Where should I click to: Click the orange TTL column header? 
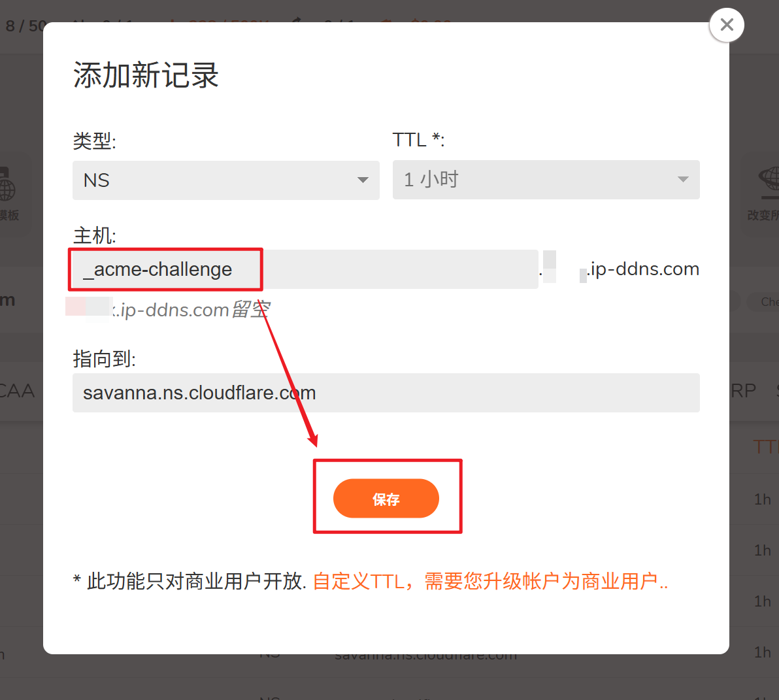765,447
